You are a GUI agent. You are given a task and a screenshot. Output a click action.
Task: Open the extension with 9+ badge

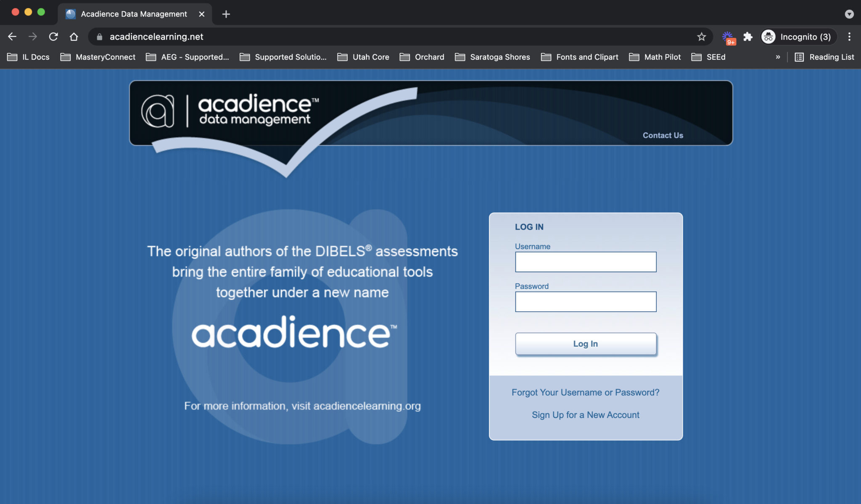click(x=728, y=37)
